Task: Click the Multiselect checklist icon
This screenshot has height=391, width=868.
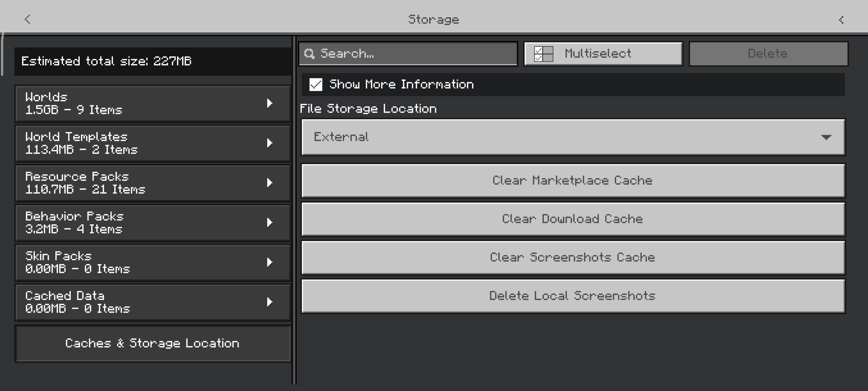Action: coord(543,54)
